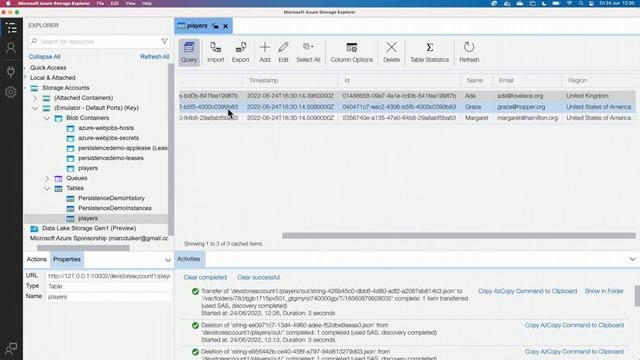640x360 pixels.
Task: Switch to the Actions tab
Action: (x=37, y=260)
